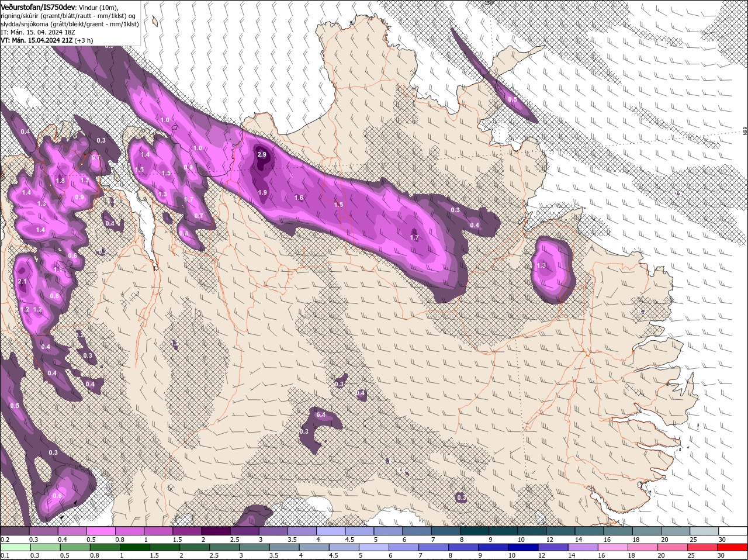Select the grey-purple 0.2 snow legend swatch
The height and width of the screenshot is (560, 748).
click(15, 531)
